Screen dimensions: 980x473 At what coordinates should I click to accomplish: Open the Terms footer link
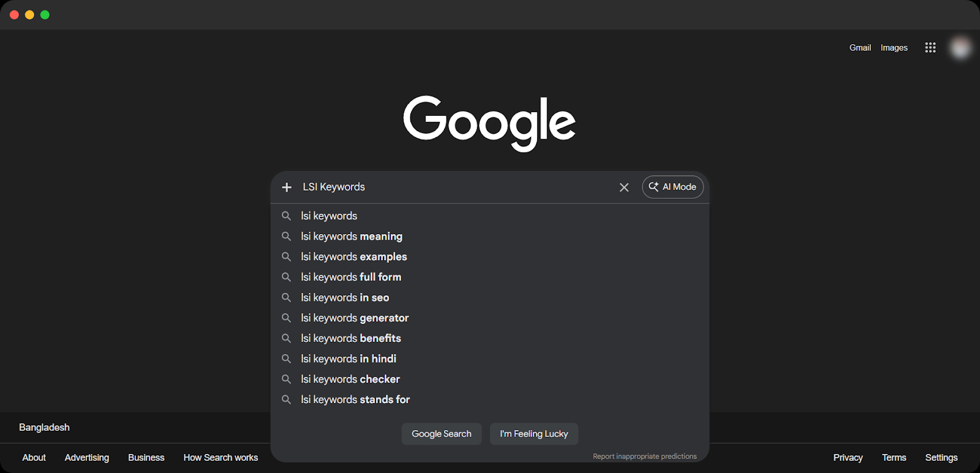[894, 458]
